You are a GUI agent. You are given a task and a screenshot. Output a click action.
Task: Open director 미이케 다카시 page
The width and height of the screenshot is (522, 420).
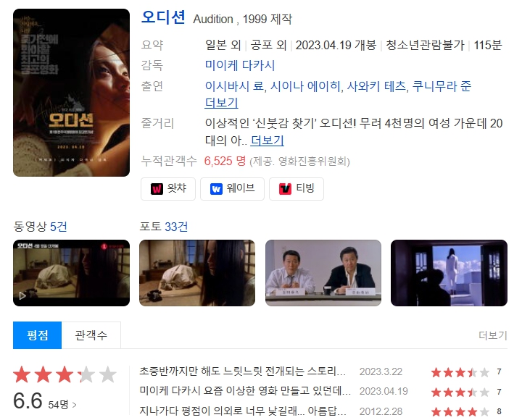240,65
